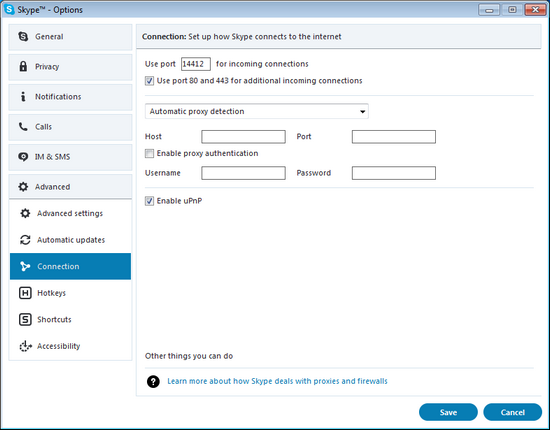Screen dimensions: 550x430
Task: Click the refresh arrows icon for Automatic updates
Action: click(25, 240)
